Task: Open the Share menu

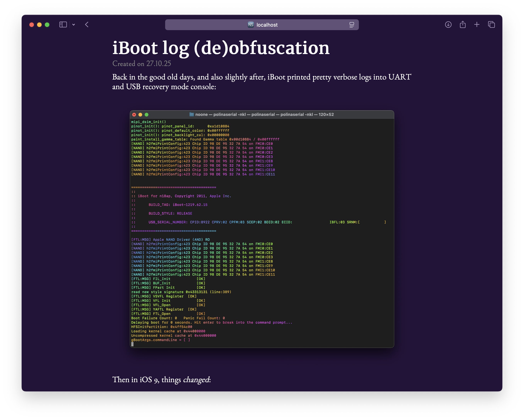Action: click(462, 25)
